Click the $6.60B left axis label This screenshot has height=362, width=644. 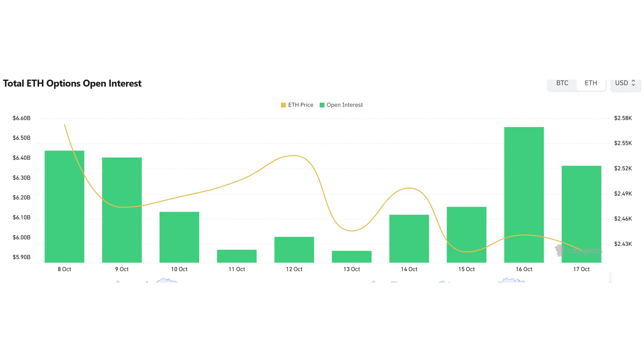point(22,118)
